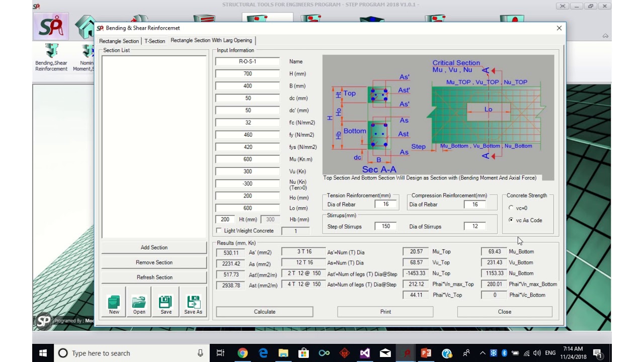Click Compression Reinforcement Dia of Rebar field
The height and width of the screenshot is (362, 644).
475,205
